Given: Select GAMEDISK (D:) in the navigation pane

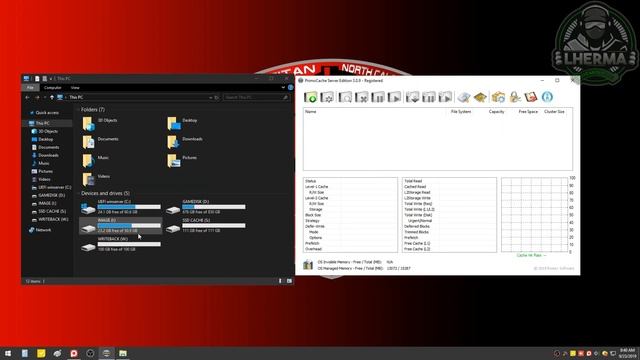Looking at the screenshot, I should [51, 195].
